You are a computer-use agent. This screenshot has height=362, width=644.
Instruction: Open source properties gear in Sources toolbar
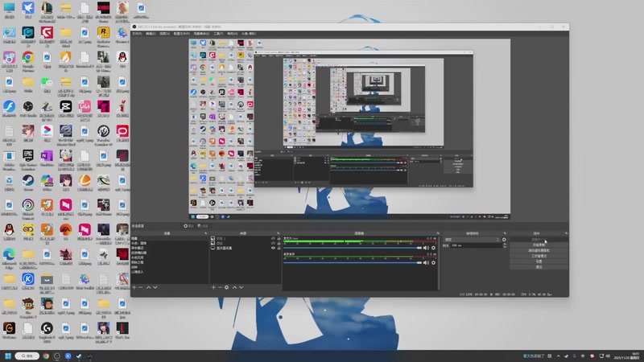click(226, 287)
